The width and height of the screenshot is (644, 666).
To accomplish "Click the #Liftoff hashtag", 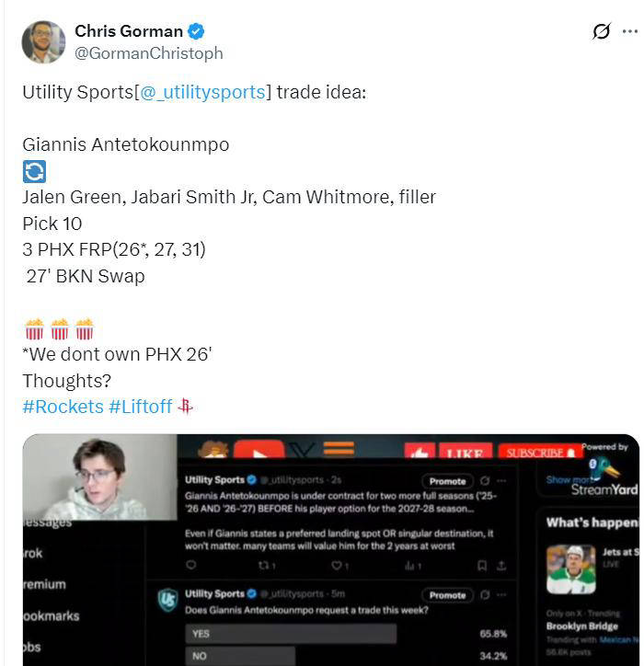I will pyautogui.click(x=141, y=407).
